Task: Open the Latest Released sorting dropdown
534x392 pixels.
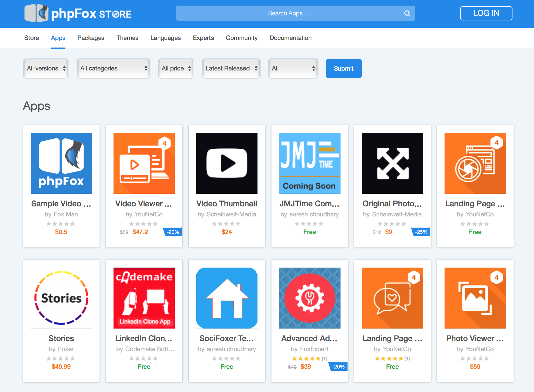Action: (231, 68)
